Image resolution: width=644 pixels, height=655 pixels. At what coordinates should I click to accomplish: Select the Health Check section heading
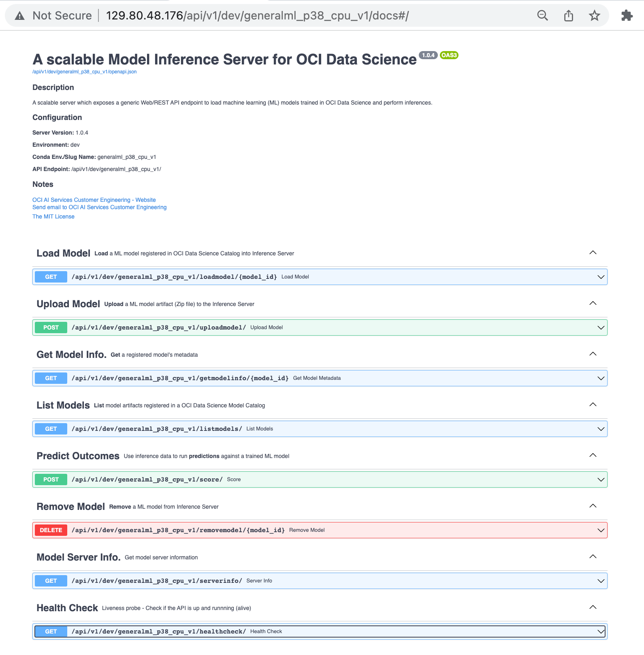pyautogui.click(x=67, y=608)
